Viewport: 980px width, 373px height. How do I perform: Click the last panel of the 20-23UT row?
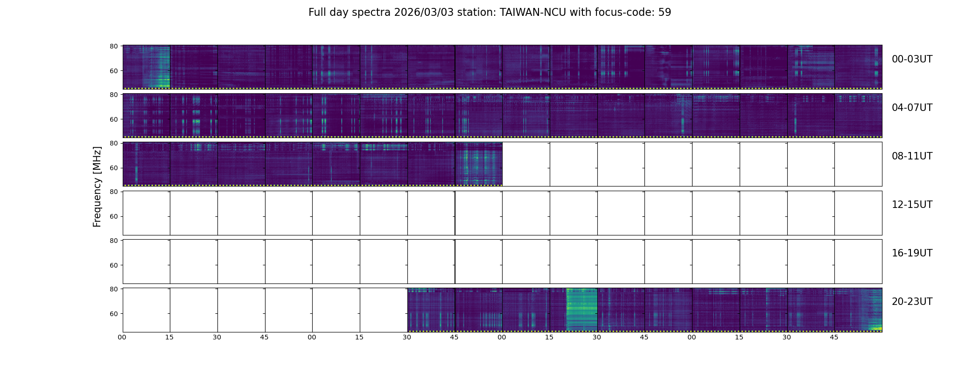tap(858, 310)
